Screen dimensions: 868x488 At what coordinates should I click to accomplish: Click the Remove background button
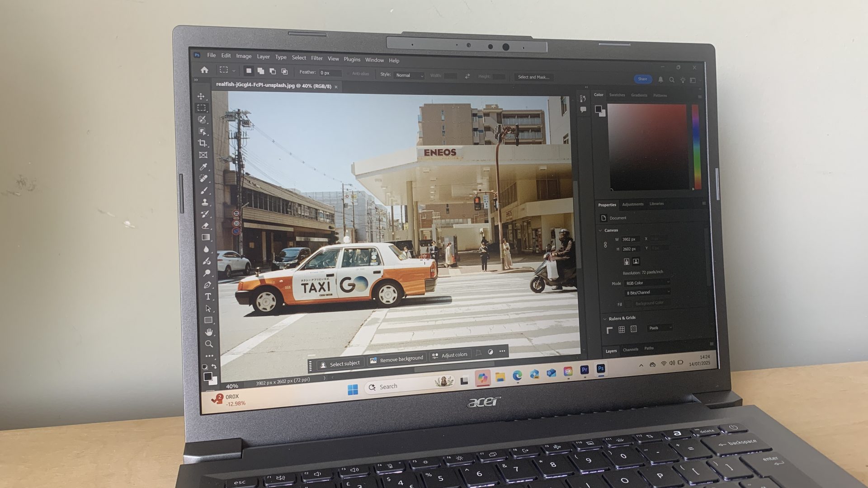[396, 357]
